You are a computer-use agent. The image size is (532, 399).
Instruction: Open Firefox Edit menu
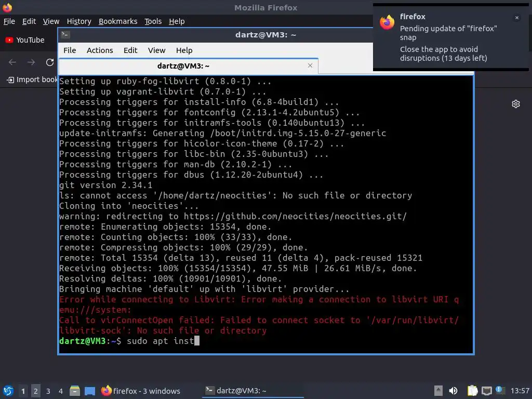click(29, 21)
